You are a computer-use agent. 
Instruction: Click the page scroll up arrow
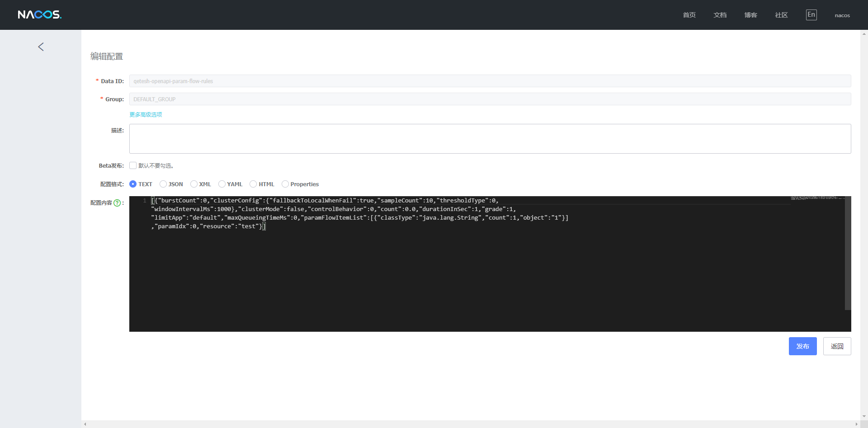(864, 33)
